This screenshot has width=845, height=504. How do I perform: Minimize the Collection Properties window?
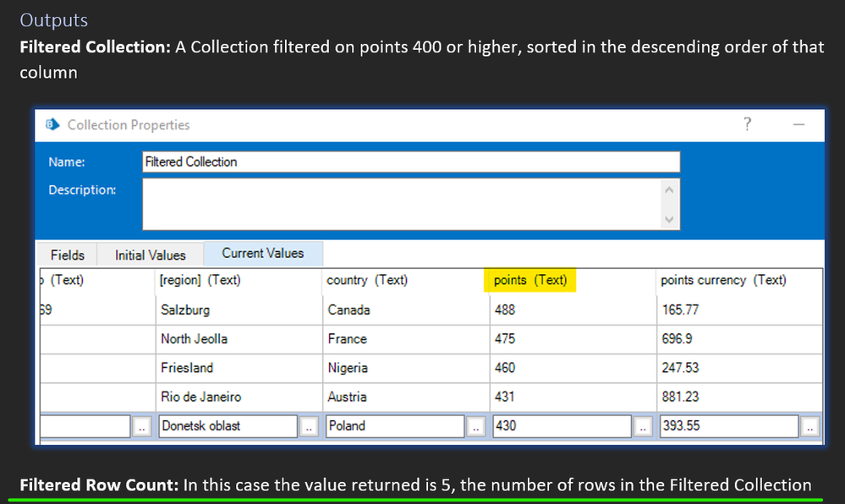[798, 125]
